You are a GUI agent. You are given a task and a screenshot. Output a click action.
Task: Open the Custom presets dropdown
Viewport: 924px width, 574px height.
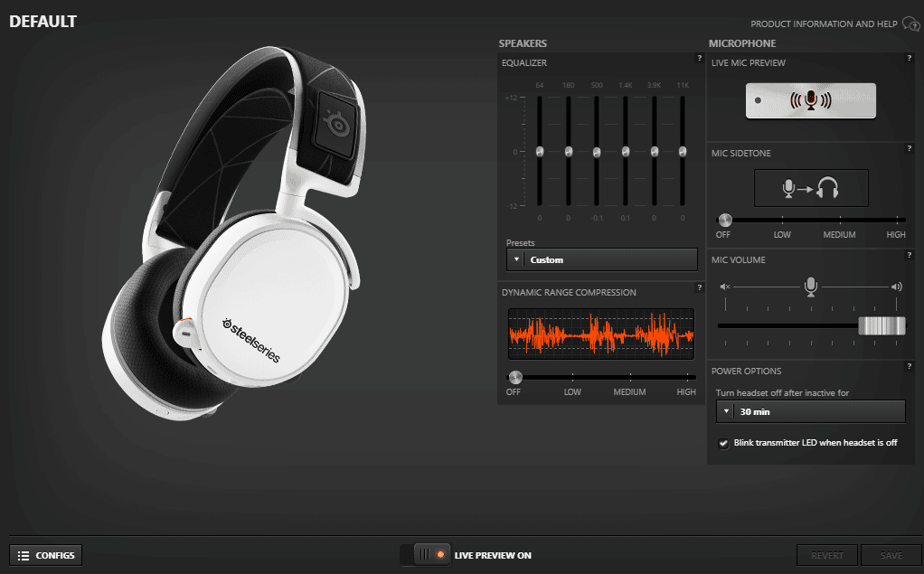coord(601,259)
